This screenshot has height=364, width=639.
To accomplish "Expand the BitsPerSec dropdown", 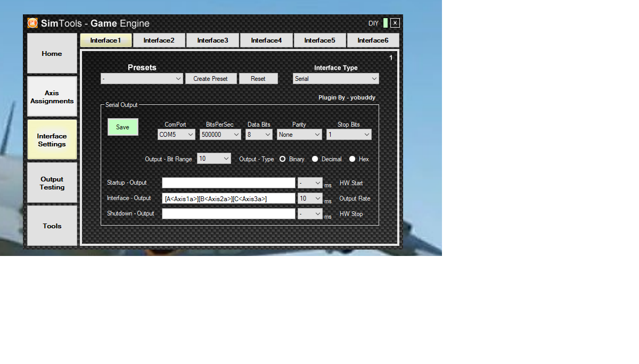I will 220,135.
